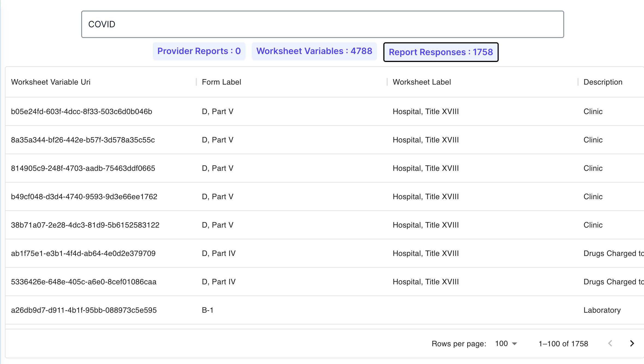Click the COVID search input field
The height and width of the screenshot is (364, 644).
point(322,24)
